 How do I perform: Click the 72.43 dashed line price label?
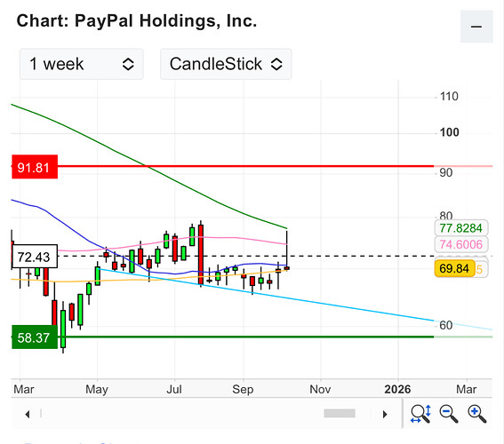tap(35, 257)
